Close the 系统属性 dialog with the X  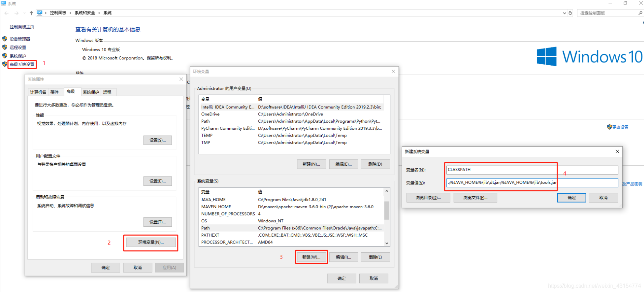click(x=181, y=79)
